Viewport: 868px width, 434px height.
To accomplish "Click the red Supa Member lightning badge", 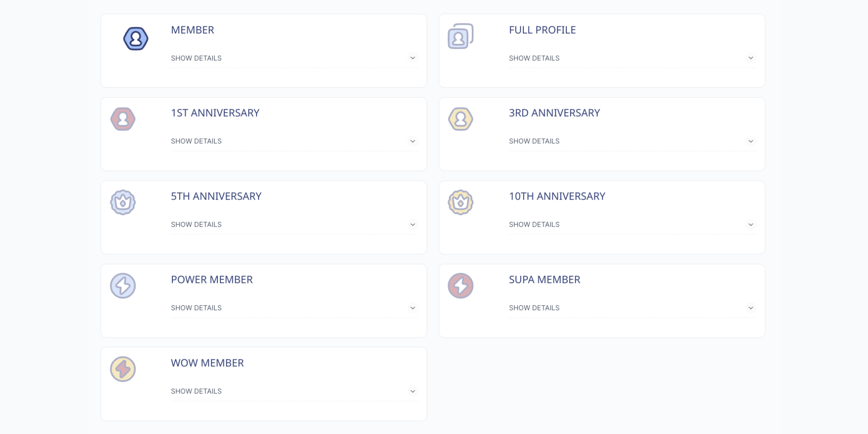I will point(460,286).
